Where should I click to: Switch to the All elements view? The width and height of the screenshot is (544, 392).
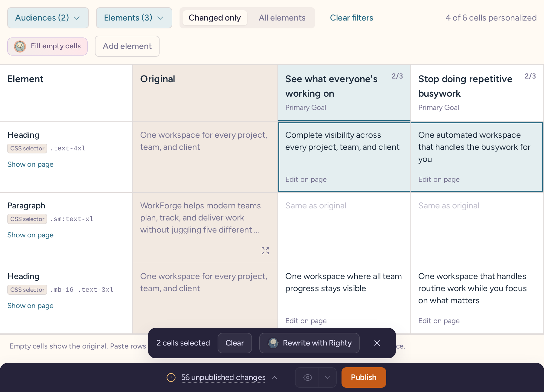[x=282, y=18]
